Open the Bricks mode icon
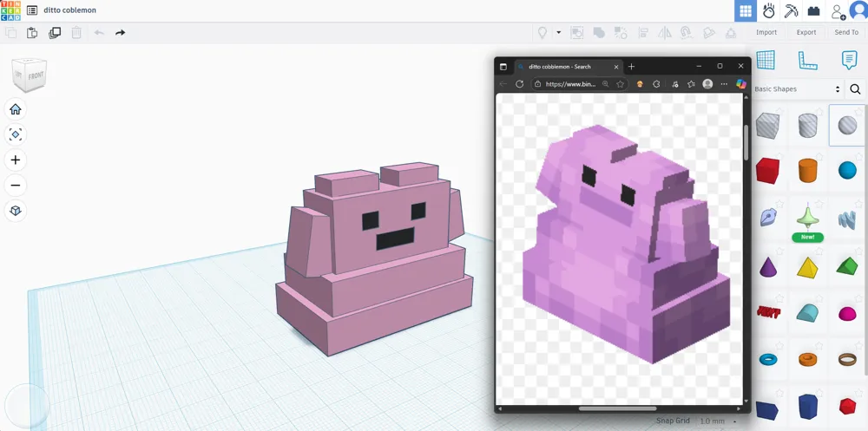868x431 pixels. click(x=813, y=10)
